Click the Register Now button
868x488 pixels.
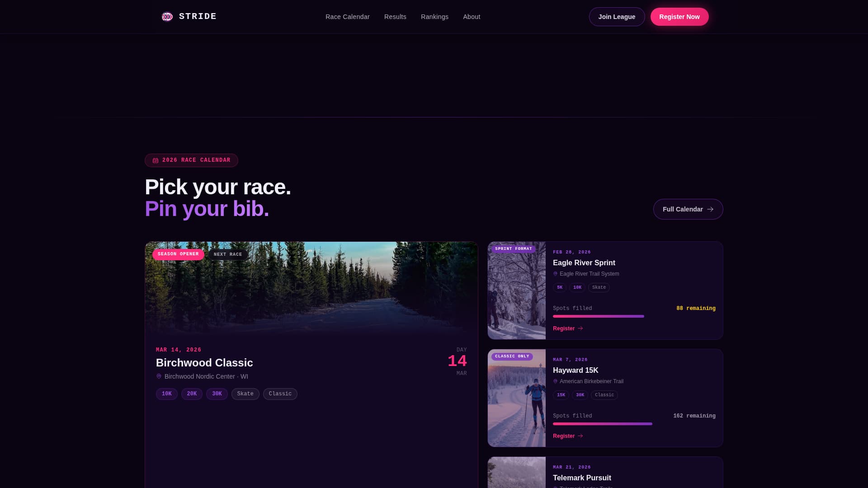679,17
